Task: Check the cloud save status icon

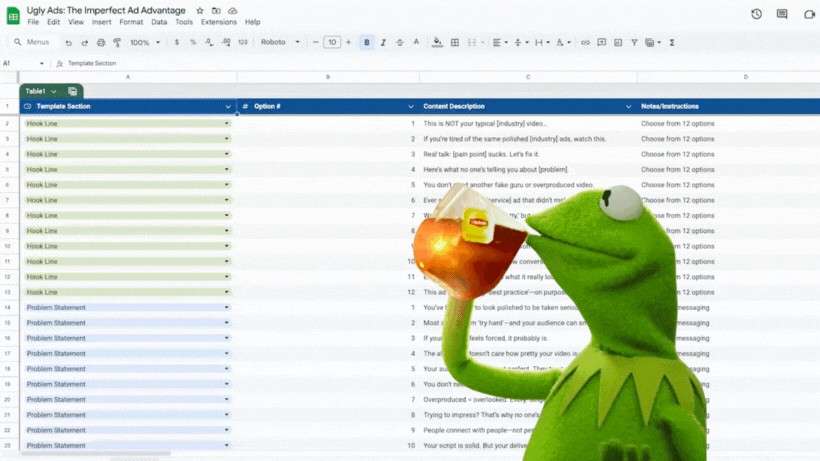Action: coord(233,10)
